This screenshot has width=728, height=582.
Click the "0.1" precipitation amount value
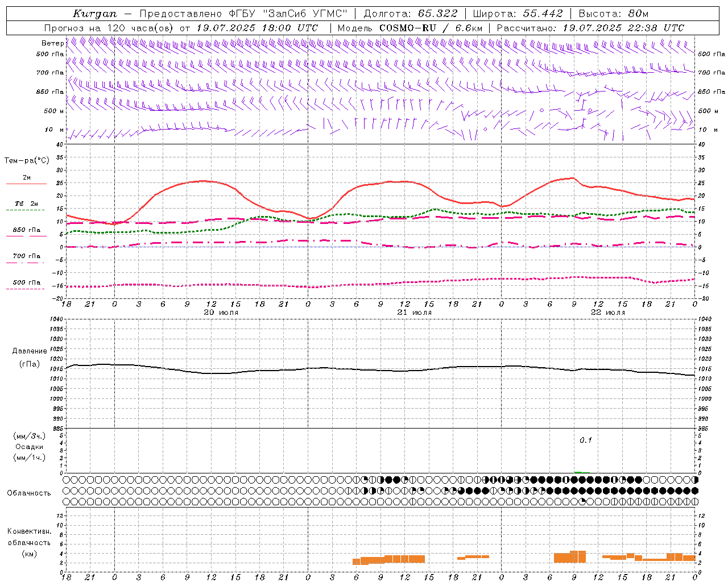(x=586, y=440)
